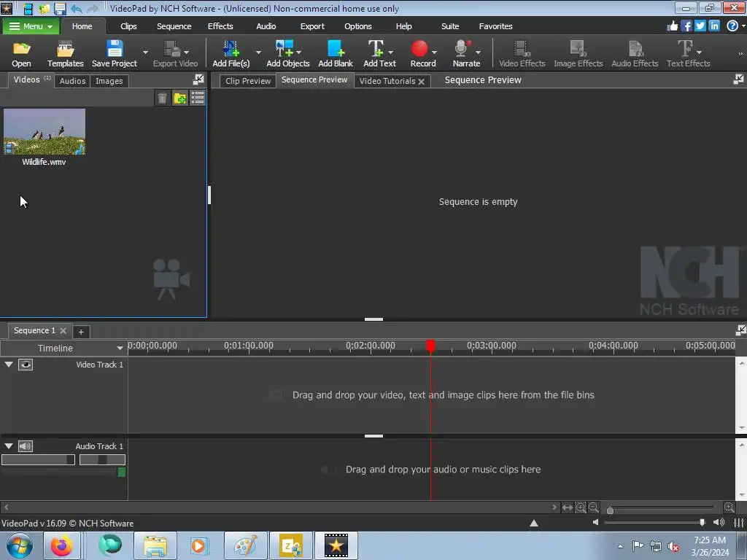Mute Audio Track 1 speaker toggle
The image size is (747, 560).
click(x=26, y=446)
